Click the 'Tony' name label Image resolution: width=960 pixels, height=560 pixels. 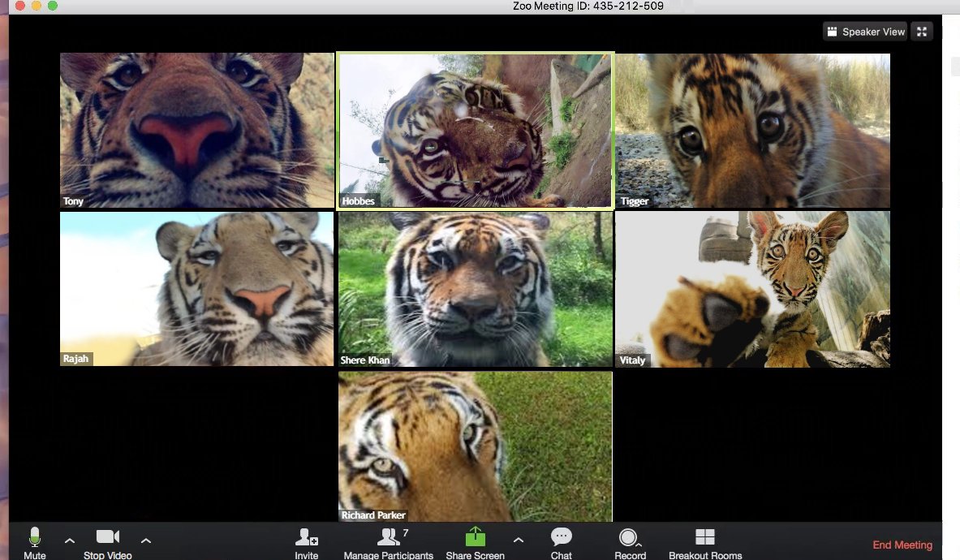coord(73,200)
